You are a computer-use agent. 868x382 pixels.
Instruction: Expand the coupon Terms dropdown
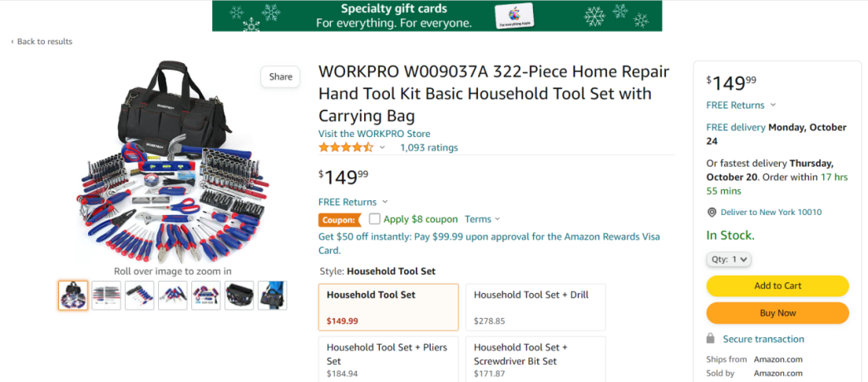pyautogui.click(x=482, y=219)
